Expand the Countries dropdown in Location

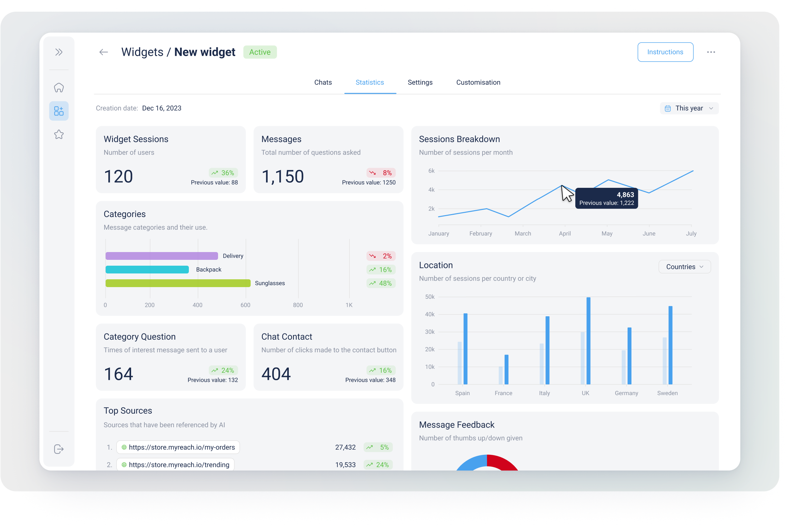point(684,267)
